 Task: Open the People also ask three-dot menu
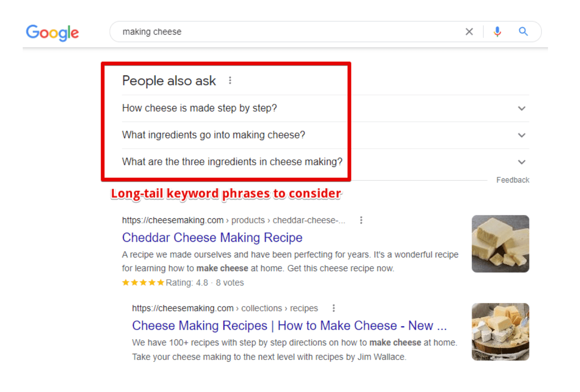[x=230, y=80]
